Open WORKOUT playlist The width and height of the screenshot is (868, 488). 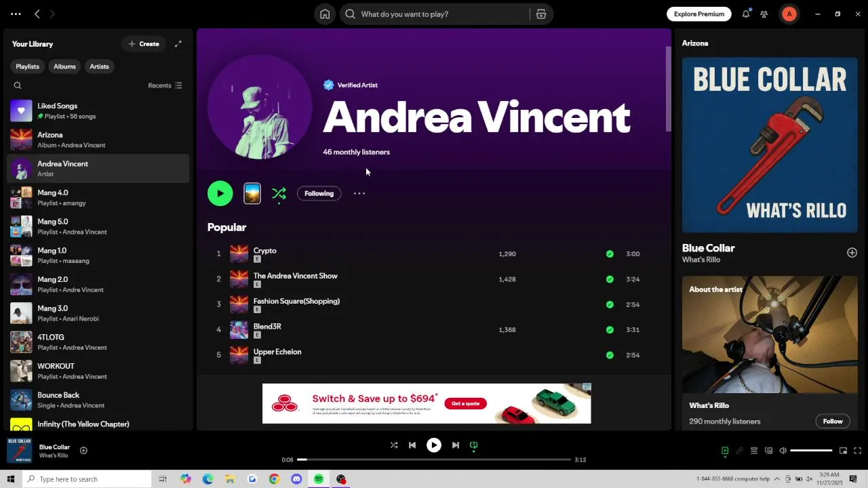[x=98, y=371]
